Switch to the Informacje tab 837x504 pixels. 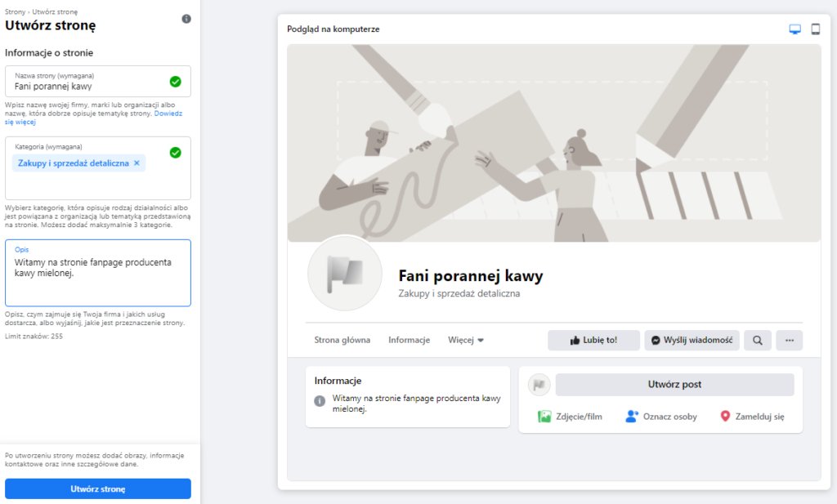(x=409, y=340)
